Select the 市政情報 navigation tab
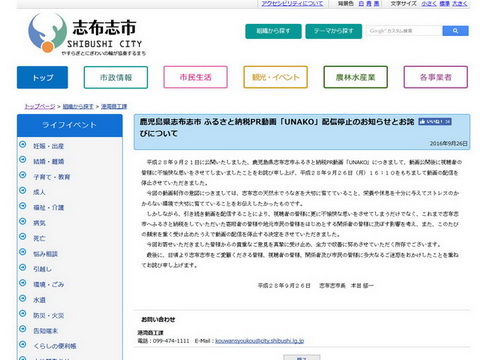Viewport: 480px width, 360px height. 116,77
